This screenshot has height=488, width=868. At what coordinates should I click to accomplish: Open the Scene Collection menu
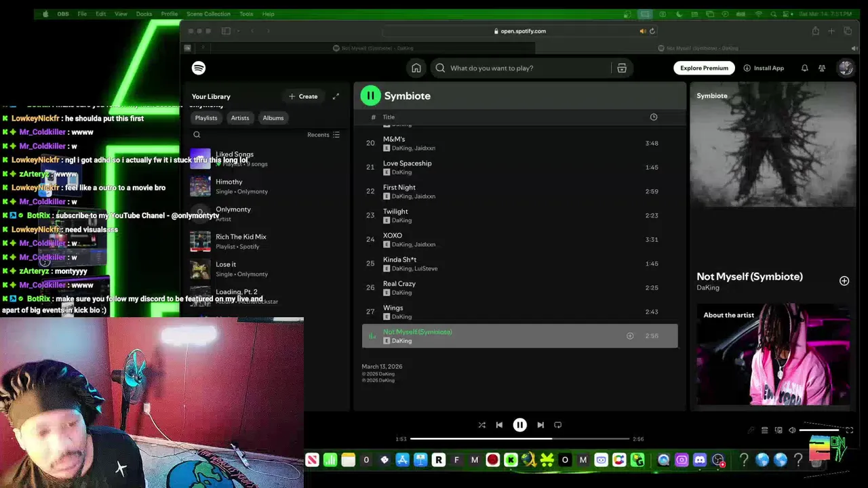208,14
